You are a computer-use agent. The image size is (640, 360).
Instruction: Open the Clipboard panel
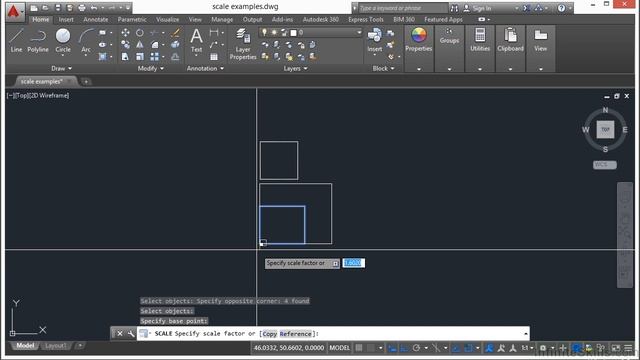click(x=510, y=40)
